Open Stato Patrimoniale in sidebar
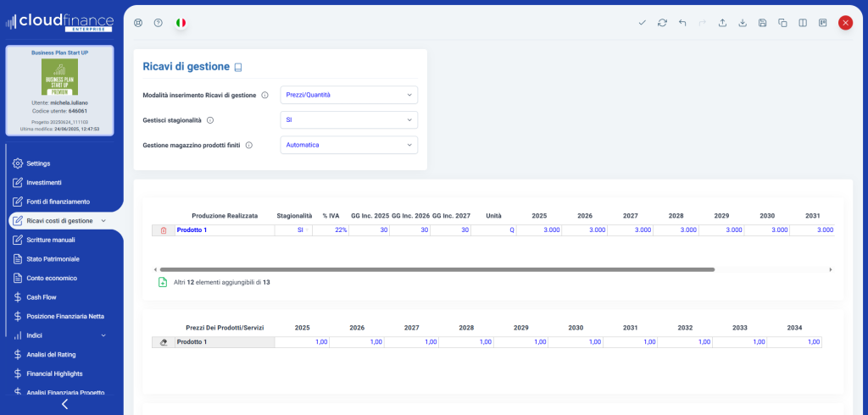This screenshot has height=415, width=868. pyautogui.click(x=53, y=259)
